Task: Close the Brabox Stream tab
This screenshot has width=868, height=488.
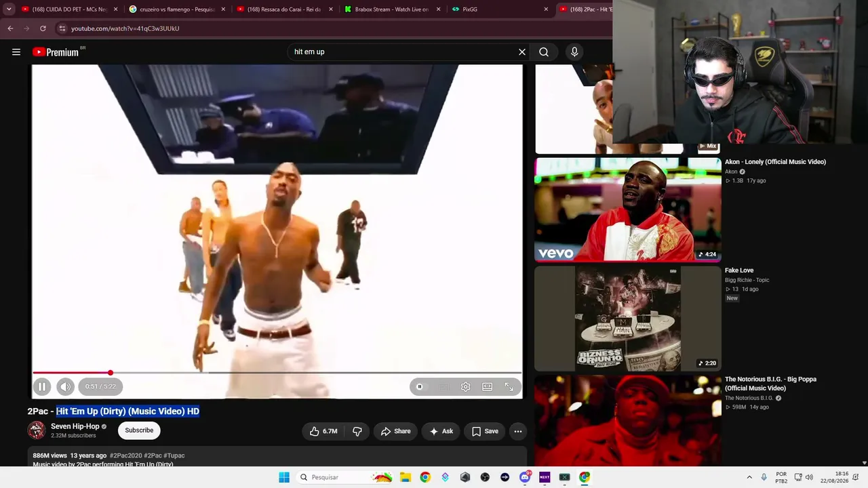Action: 439,9
